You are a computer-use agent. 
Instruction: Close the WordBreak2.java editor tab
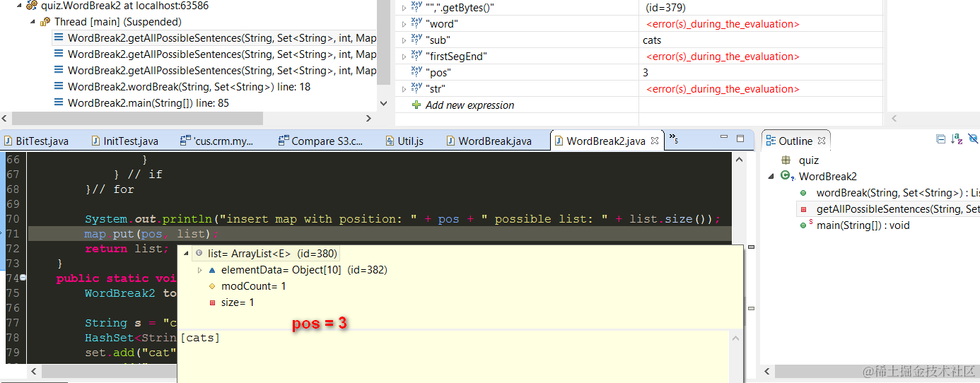click(655, 141)
